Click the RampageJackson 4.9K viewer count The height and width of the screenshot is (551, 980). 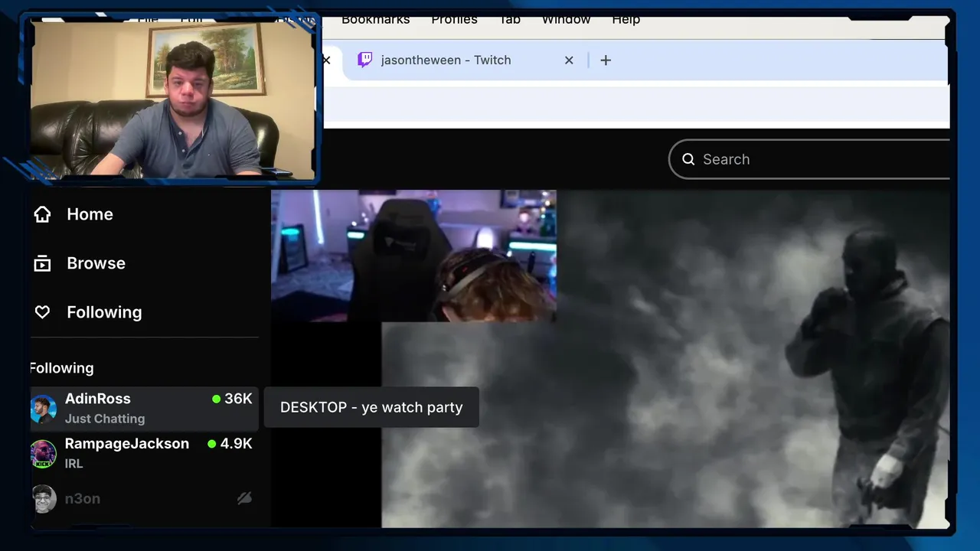pyautogui.click(x=230, y=444)
